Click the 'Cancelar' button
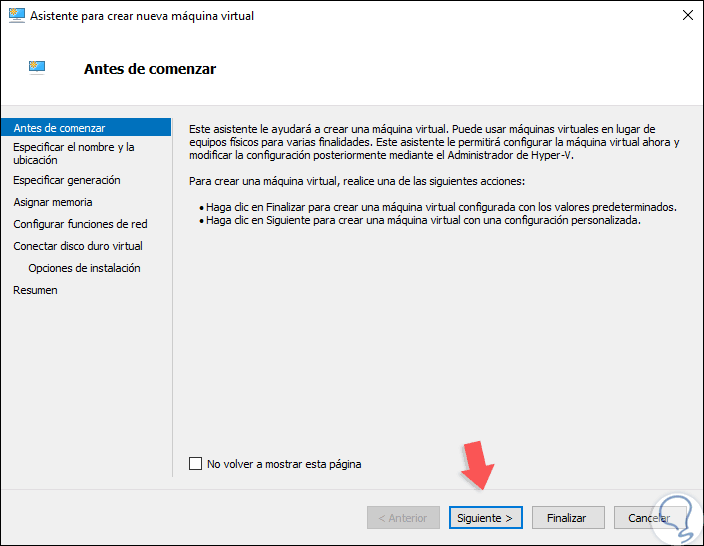The width and height of the screenshot is (704, 546). (649, 518)
